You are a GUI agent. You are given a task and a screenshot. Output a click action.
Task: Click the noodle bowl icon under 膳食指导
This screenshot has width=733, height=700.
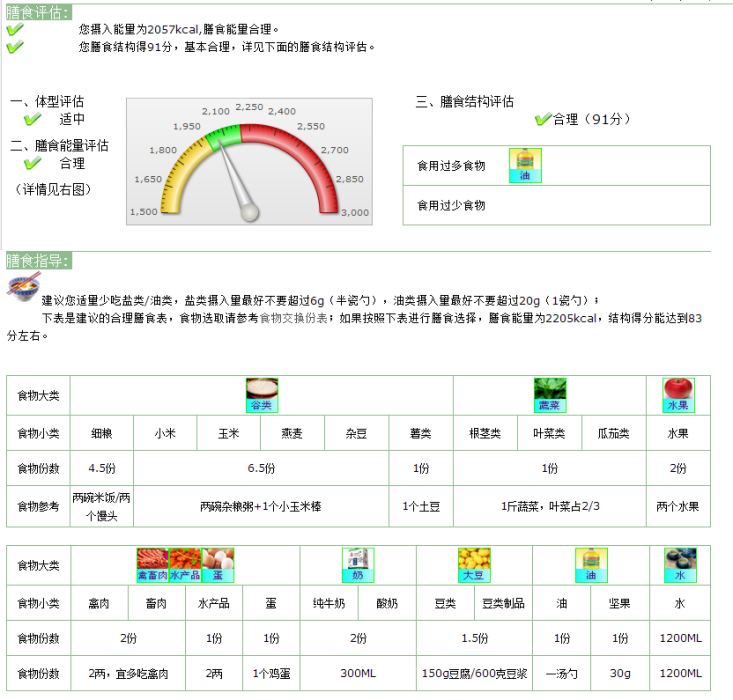click(24, 286)
